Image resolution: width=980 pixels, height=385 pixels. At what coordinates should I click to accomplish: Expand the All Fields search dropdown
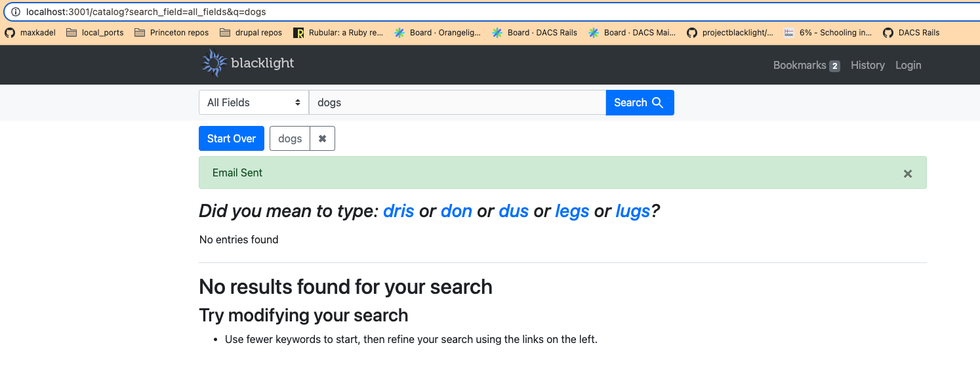[x=254, y=102]
